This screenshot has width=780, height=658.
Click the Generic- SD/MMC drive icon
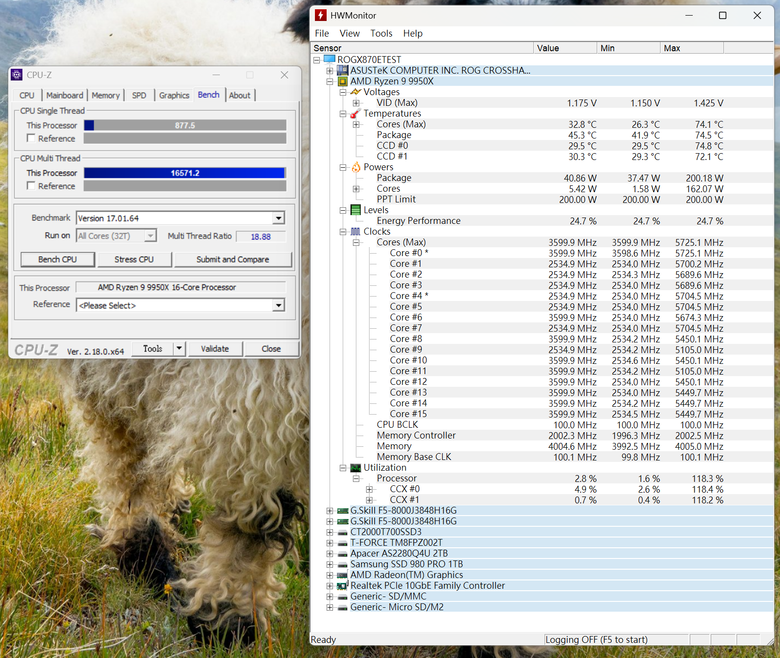point(342,596)
